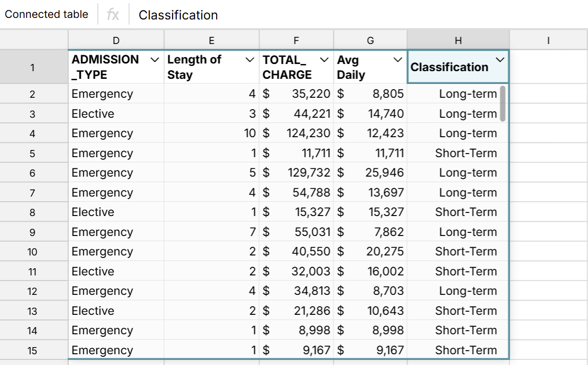Open the Avg Daily header dropdown arrow

click(x=397, y=59)
